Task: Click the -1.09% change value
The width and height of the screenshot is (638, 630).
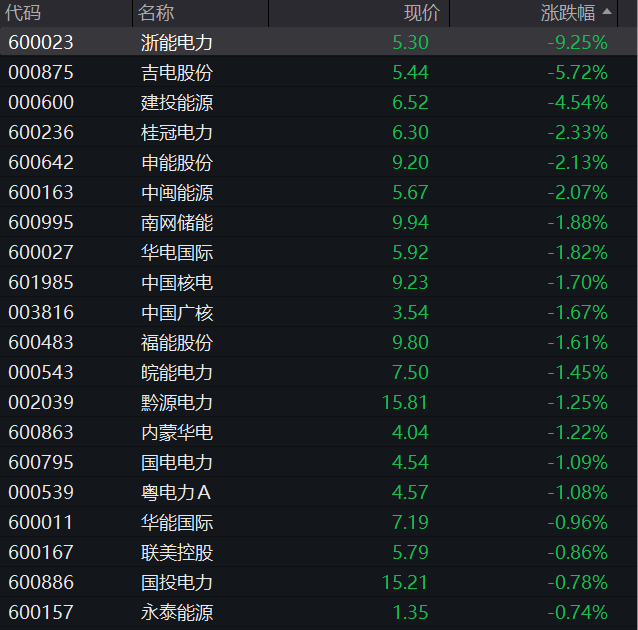Action: (577, 462)
